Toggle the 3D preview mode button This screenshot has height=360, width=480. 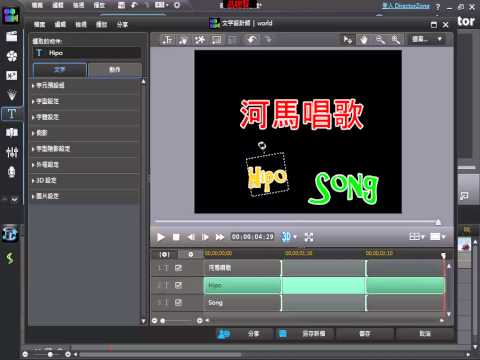(286, 237)
